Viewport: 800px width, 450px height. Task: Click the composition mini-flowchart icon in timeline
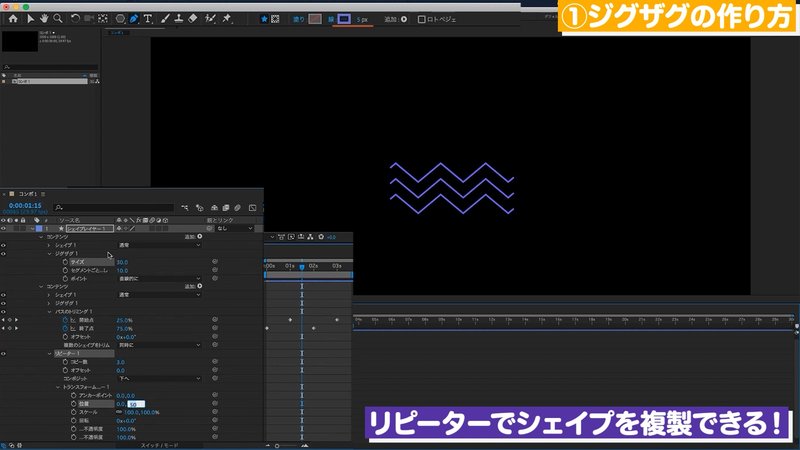click(185, 208)
